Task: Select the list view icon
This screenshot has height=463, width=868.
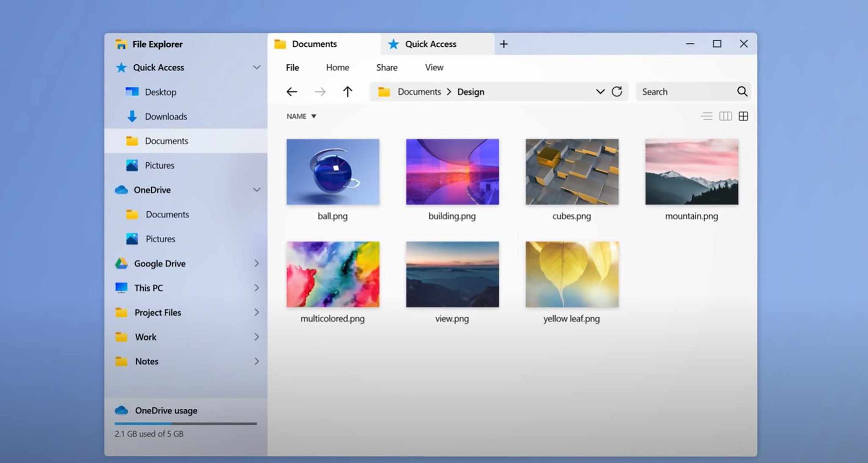Action: click(707, 116)
